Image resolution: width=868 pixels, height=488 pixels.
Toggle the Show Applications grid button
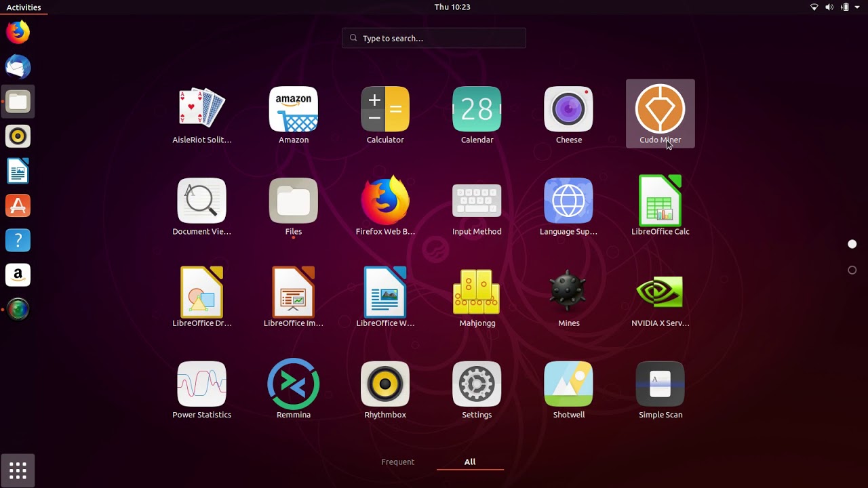pos(18,470)
